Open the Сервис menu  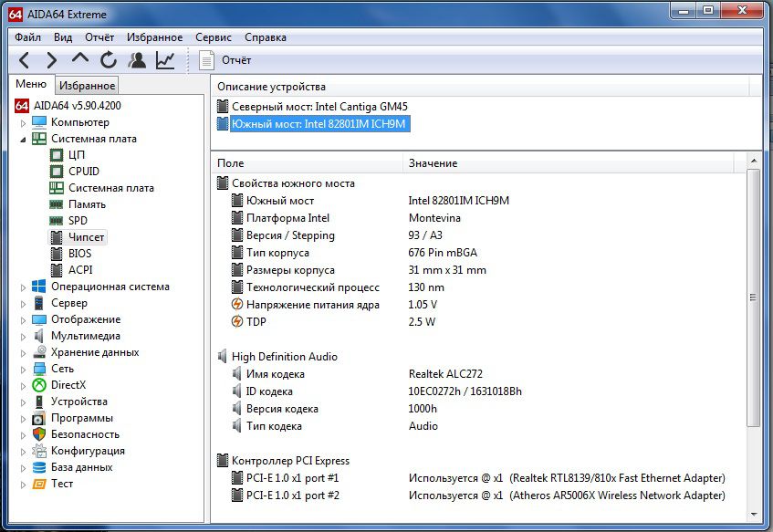(x=213, y=37)
